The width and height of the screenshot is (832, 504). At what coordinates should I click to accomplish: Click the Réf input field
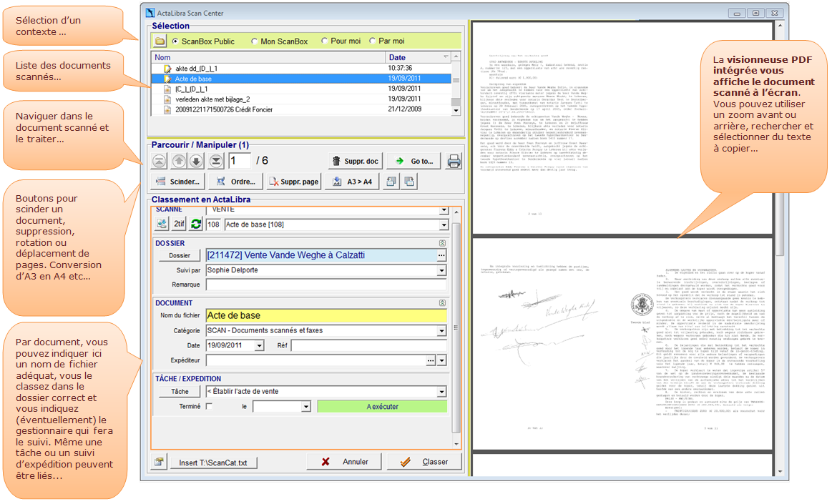[x=368, y=345]
